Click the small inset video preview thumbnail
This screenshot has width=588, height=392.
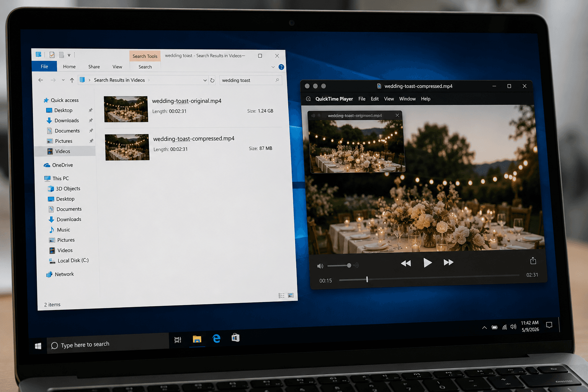point(356,146)
